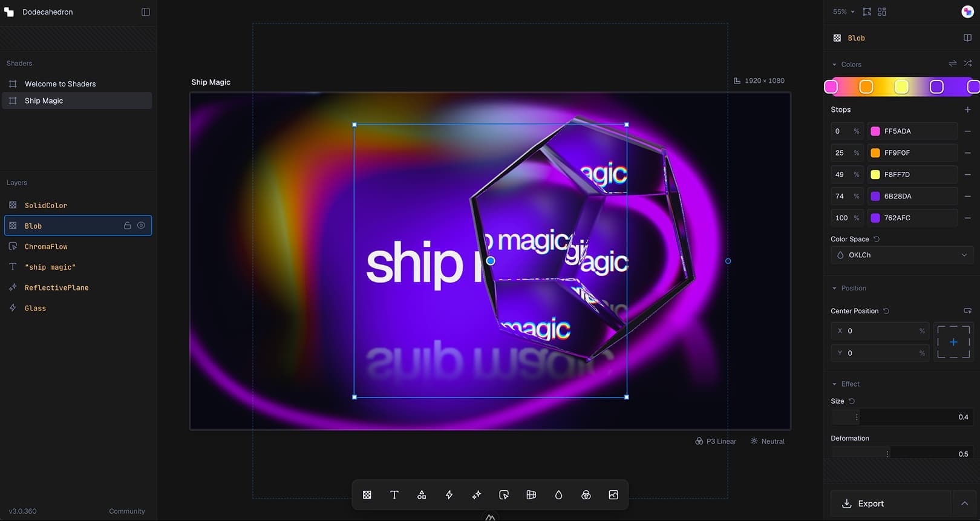Click the lightning bolt effects tool
Viewport: 980px width, 521px height.
[449, 495]
